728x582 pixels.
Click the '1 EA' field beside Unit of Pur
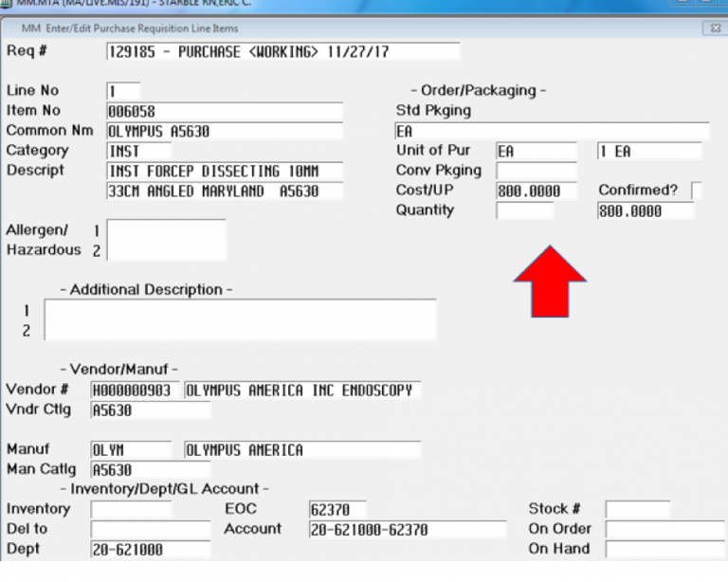(649, 152)
